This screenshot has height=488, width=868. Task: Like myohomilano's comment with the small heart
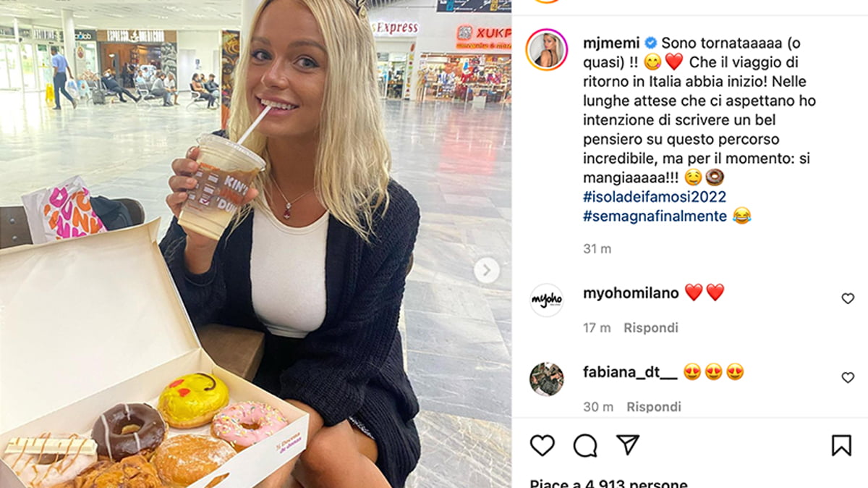(x=848, y=298)
